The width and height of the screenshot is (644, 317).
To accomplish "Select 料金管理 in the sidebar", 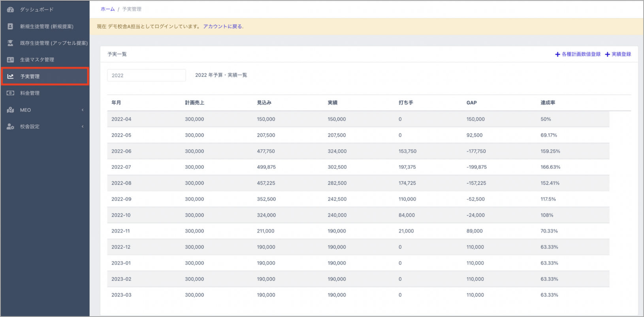I will 30,93.
